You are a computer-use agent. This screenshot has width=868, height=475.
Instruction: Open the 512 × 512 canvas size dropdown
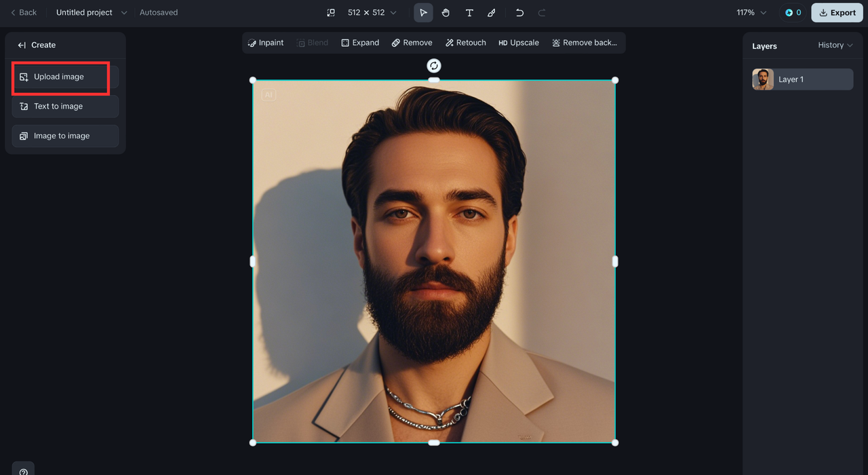pyautogui.click(x=372, y=12)
